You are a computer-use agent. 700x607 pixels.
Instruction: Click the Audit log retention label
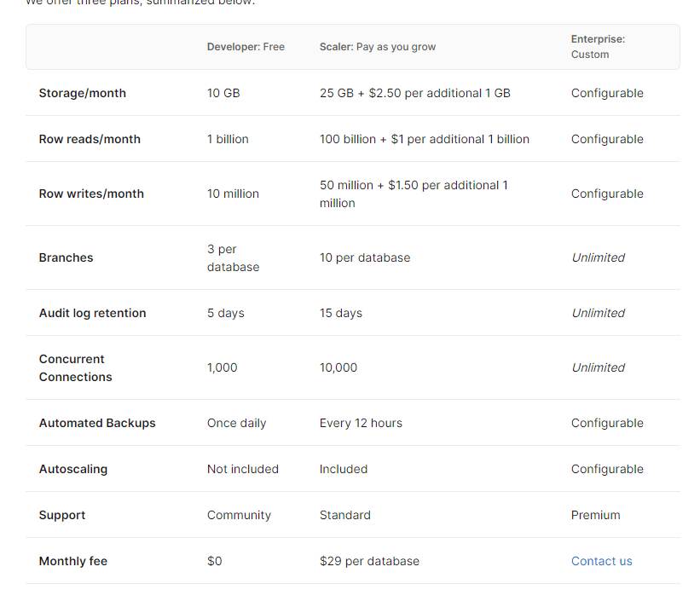[x=92, y=313]
